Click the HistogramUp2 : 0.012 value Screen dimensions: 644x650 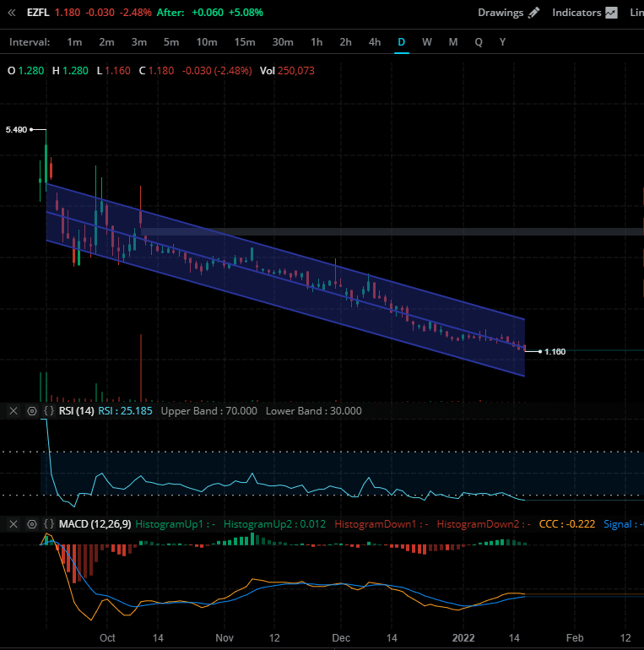pos(274,524)
